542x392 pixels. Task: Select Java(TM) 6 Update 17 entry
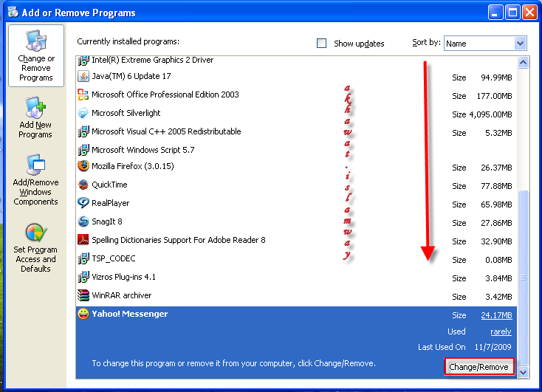(x=296, y=76)
